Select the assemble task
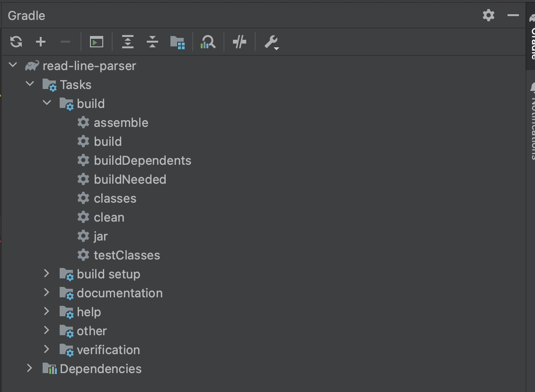 [x=121, y=123]
